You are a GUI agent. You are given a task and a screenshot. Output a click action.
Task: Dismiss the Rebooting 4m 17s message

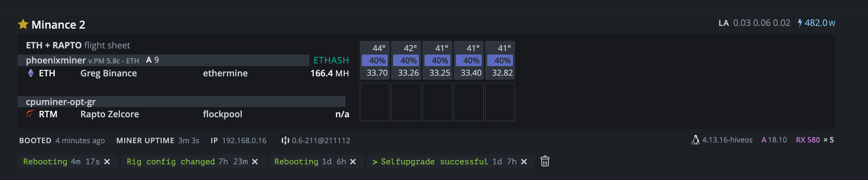[107, 162]
